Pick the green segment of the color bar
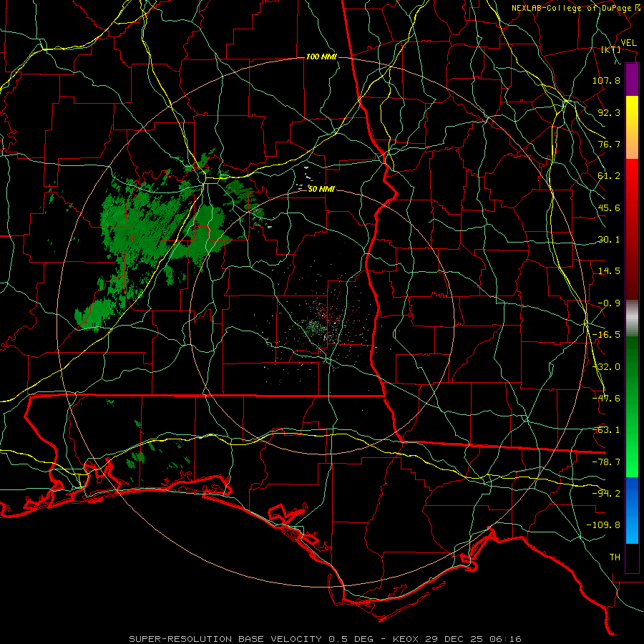Viewport: 644px width, 644px height. pyautogui.click(x=632, y=407)
